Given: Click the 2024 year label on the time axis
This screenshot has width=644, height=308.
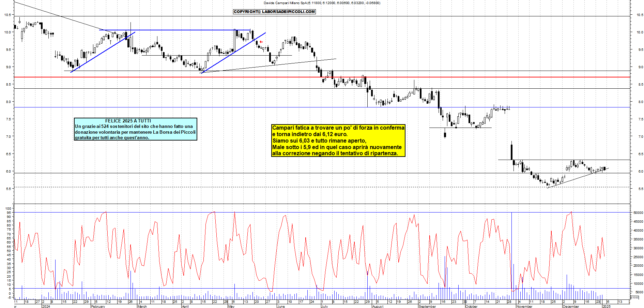Looking at the screenshot, I should point(46,306).
